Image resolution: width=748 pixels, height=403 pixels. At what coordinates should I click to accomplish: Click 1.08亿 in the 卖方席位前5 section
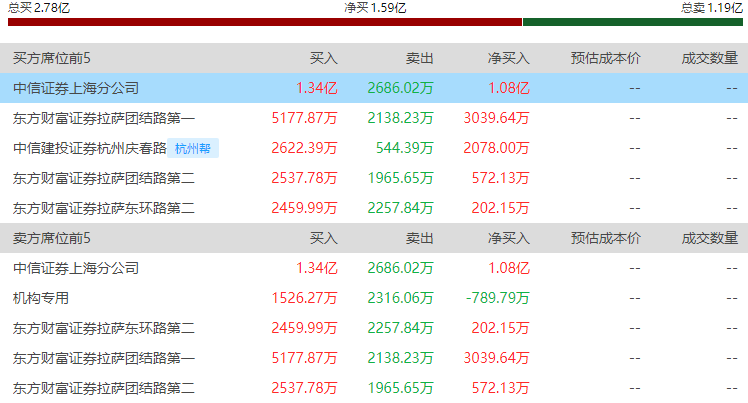click(509, 268)
